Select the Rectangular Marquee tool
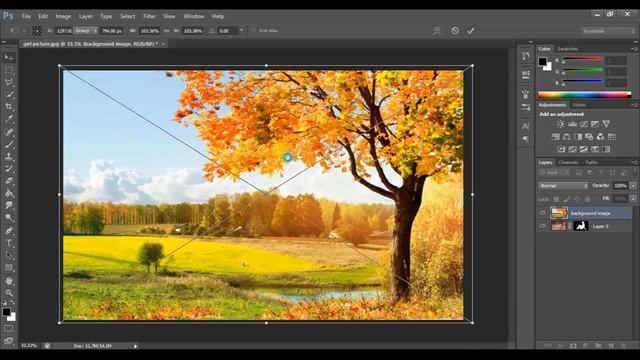640x360 pixels. pyautogui.click(x=9, y=70)
